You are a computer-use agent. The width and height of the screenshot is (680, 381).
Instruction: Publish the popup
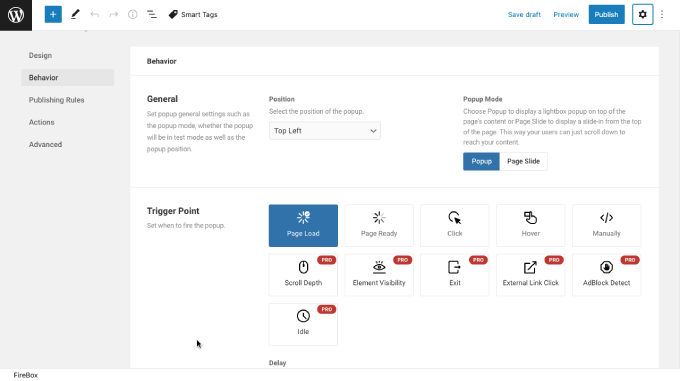click(606, 14)
